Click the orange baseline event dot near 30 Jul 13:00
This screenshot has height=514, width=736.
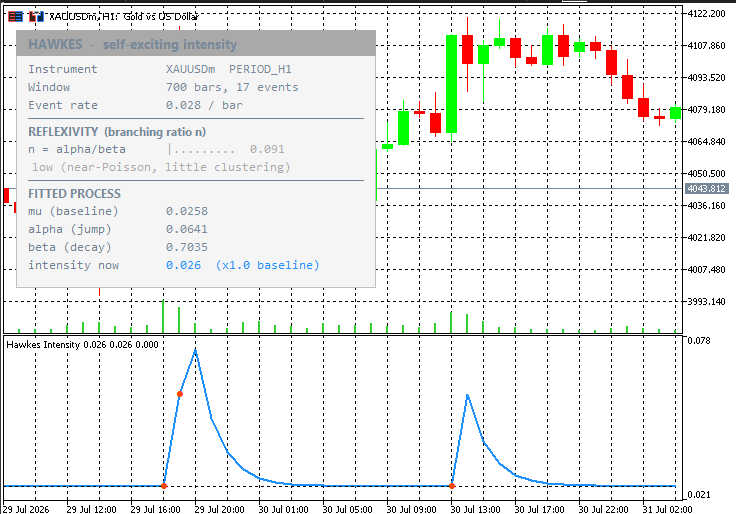point(452,486)
